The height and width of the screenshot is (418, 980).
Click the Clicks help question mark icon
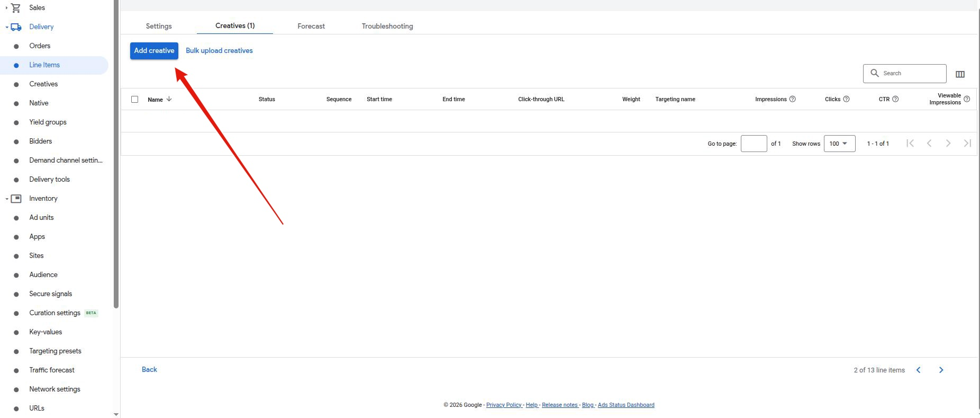pyautogui.click(x=846, y=99)
